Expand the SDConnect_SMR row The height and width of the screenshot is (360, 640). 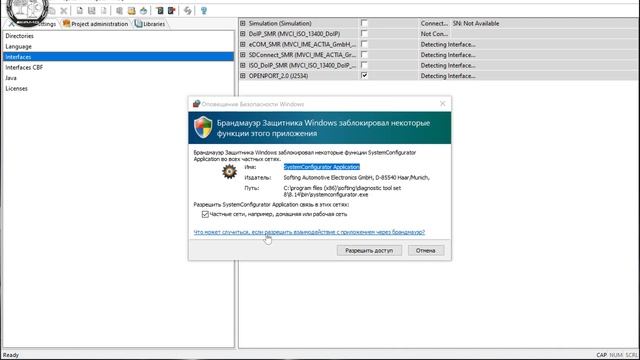[243, 55]
